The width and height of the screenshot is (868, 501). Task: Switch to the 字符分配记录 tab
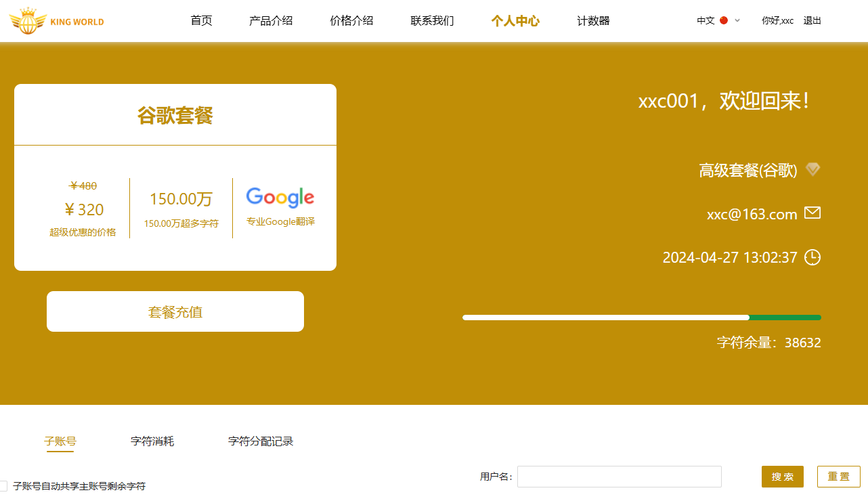point(261,441)
